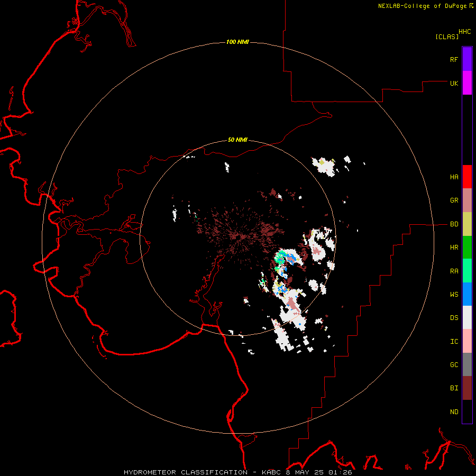Viewport: 476px width, 476px height.
Task: Click the '100 NMI' range ring label
Action: [x=237, y=42]
